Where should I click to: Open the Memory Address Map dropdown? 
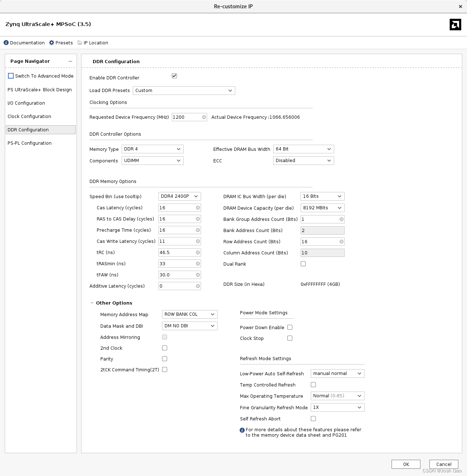pyautogui.click(x=190, y=314)
